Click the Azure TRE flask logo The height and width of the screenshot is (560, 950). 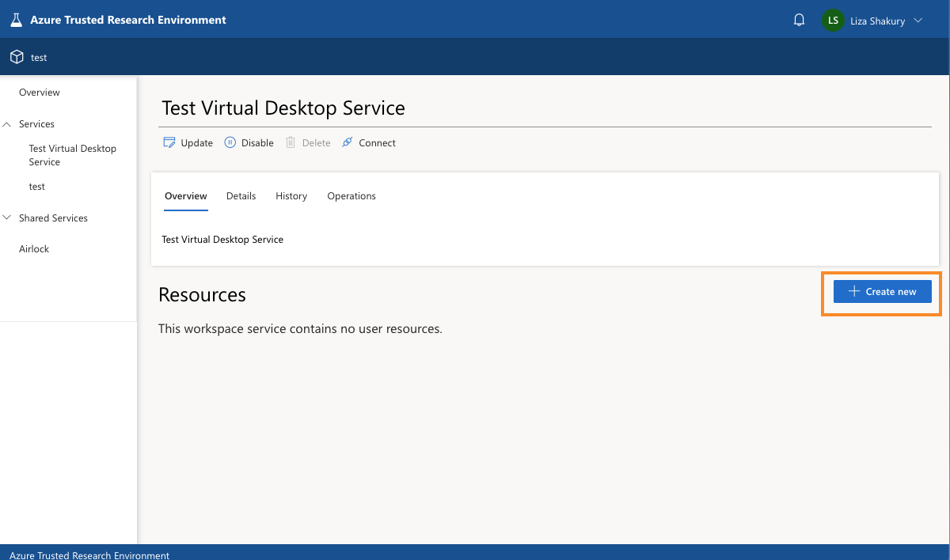(16, 19)
